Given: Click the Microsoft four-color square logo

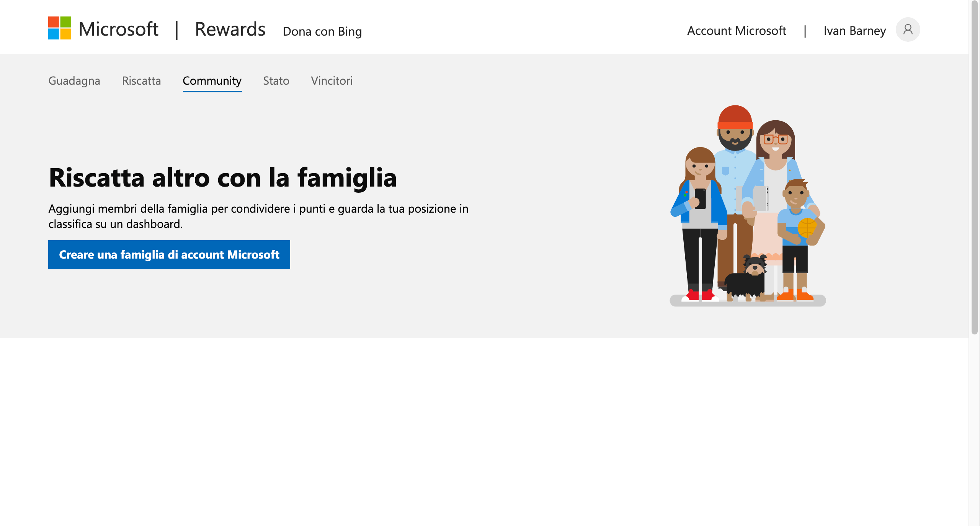Looking at the screenshot, I should 60,28.
